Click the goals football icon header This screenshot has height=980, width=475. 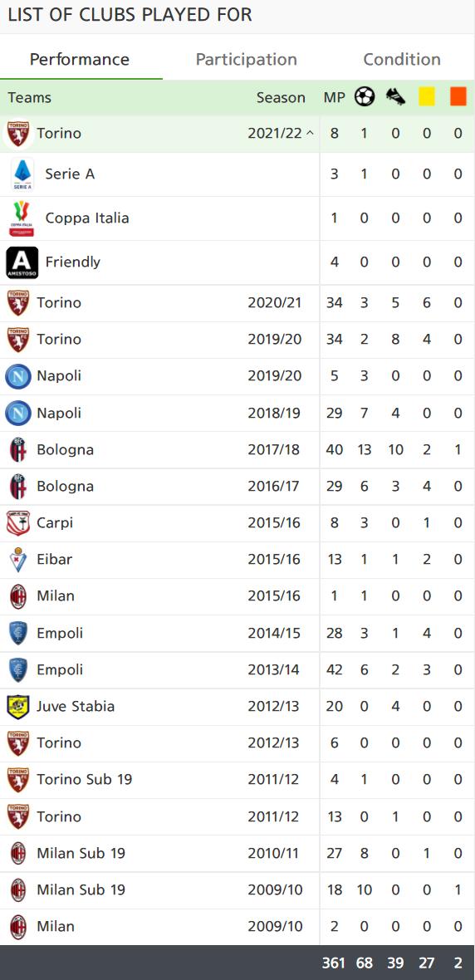(365, 97)
